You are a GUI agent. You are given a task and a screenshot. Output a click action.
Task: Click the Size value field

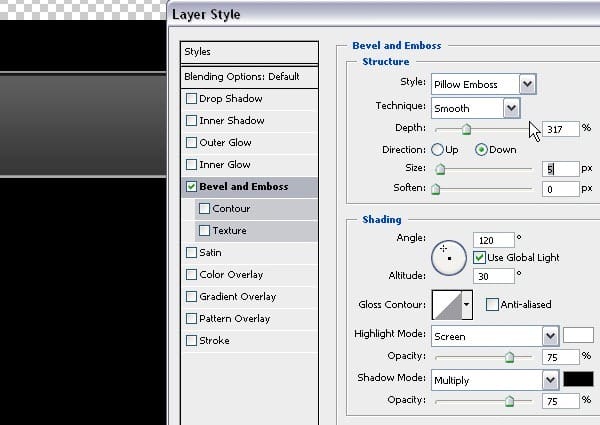pyautogui.click(x=561, y=169)
